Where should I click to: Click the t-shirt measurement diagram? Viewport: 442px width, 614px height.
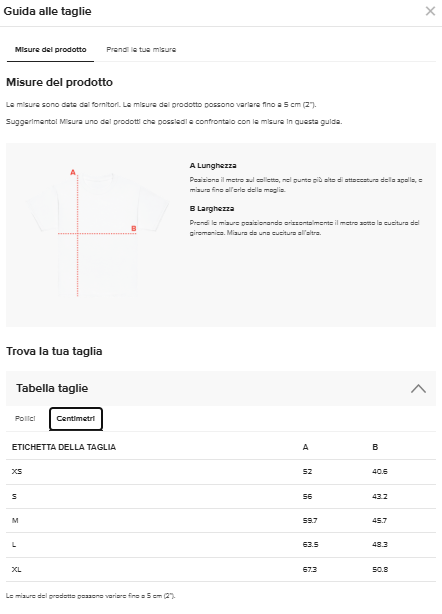(98, 234)
